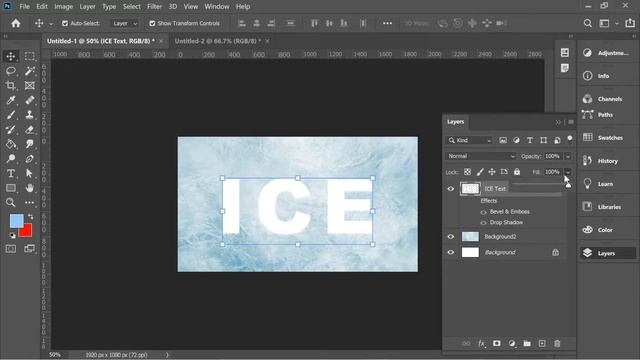This screenshot has width=640, height=360.
Task: Open the fx layer style button
Action: click(x=482, y=344)
